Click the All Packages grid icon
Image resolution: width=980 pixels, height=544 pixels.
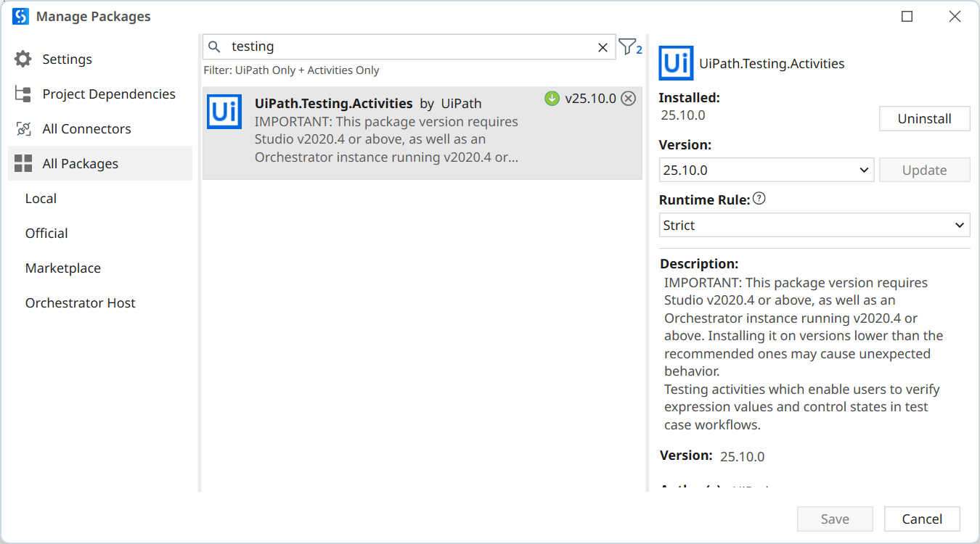click(23, 164)
